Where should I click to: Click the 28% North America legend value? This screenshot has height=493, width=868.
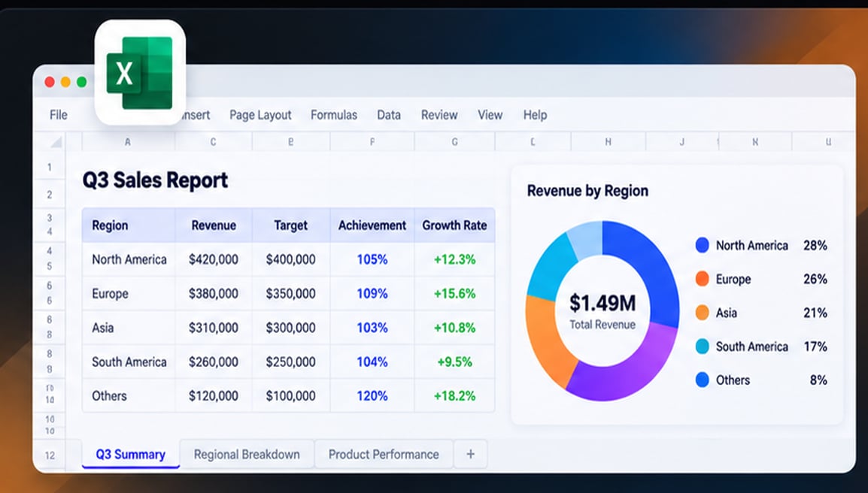[x=815, y=245]
